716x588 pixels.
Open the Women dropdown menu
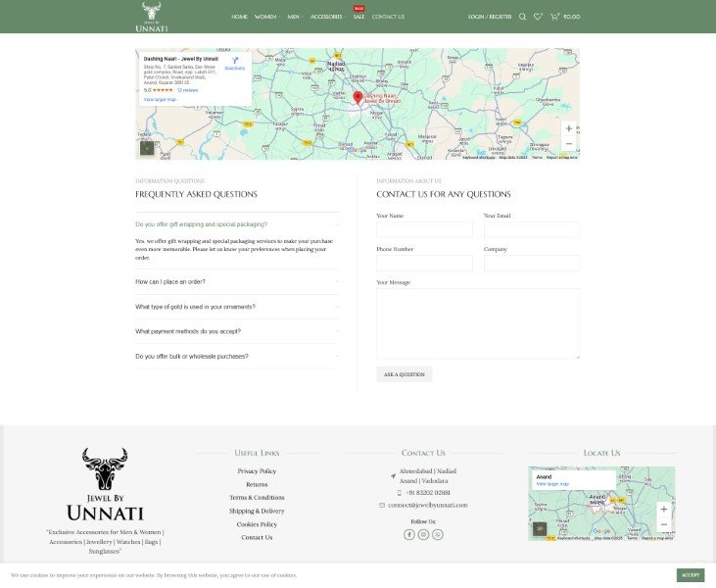coord(266,17)
